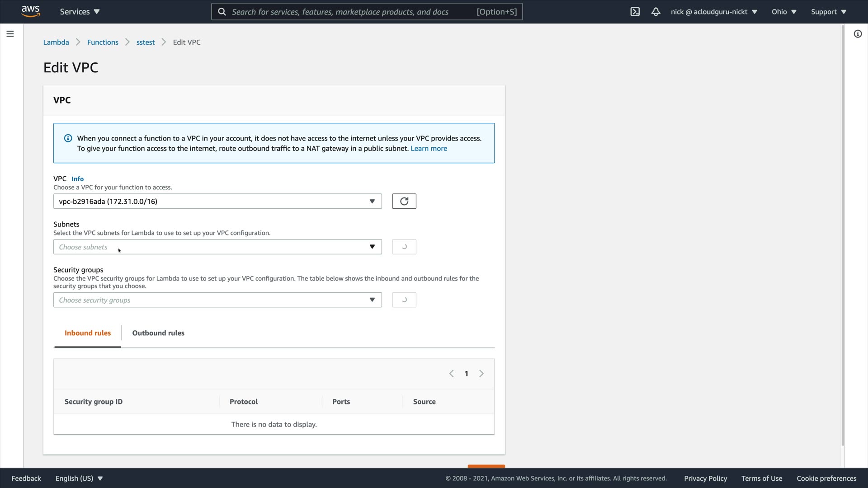
Task: Select the Inbound rules tab
Action: pos(88,333)
